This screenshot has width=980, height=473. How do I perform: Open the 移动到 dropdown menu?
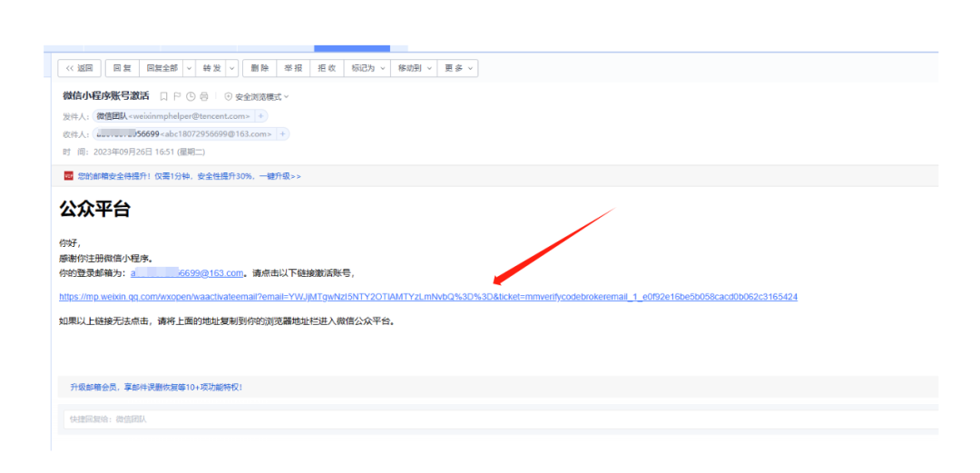pos(414,68)
